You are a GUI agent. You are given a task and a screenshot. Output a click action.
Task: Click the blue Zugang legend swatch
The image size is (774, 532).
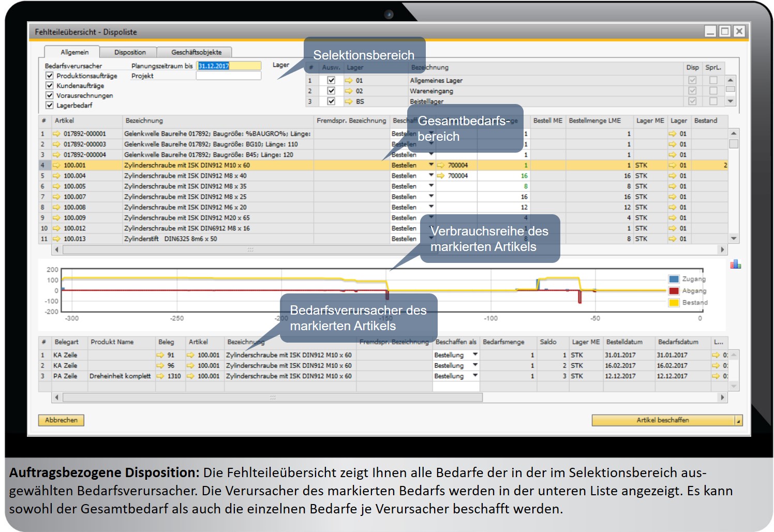pyautogui.click(x=674, y=279)
